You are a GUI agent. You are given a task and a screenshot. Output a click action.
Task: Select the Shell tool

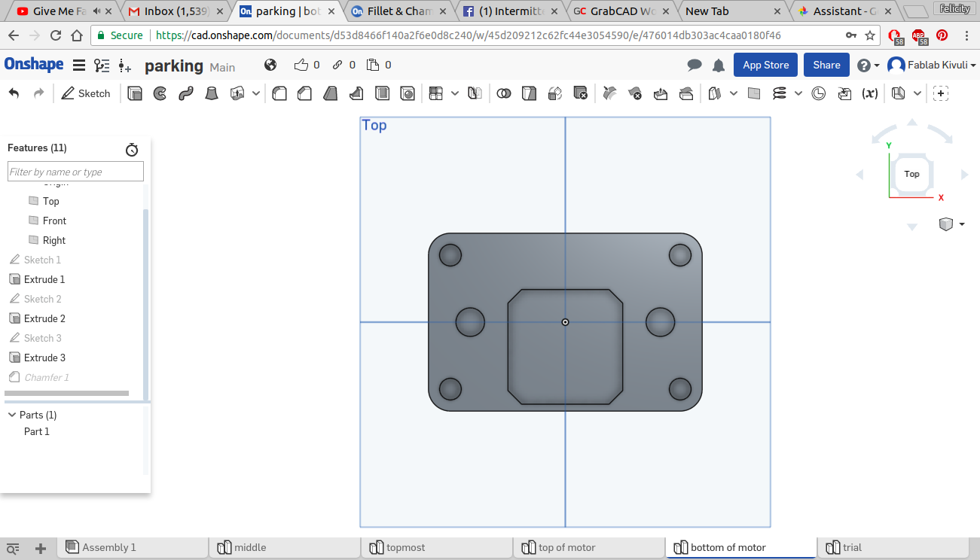tap(382, 93)
